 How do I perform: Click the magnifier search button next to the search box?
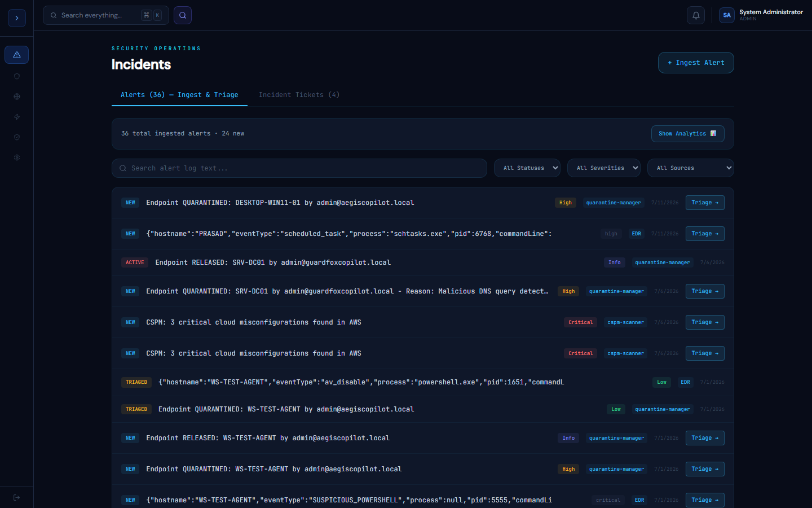[183, 15]
